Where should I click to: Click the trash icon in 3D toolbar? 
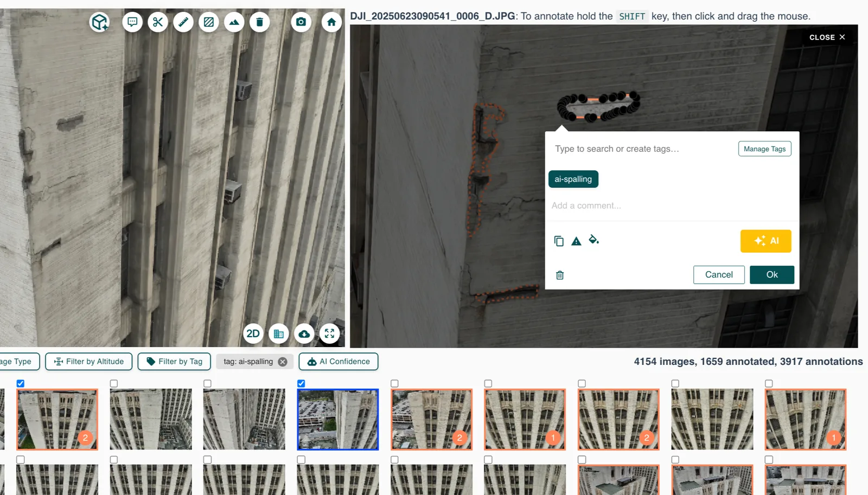[x=260, y=22]
